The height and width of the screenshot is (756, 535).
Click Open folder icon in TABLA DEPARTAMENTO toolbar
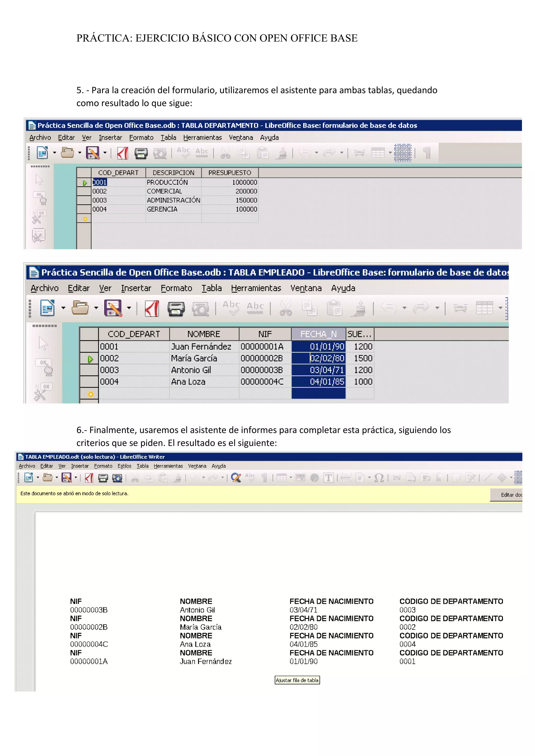68,153
